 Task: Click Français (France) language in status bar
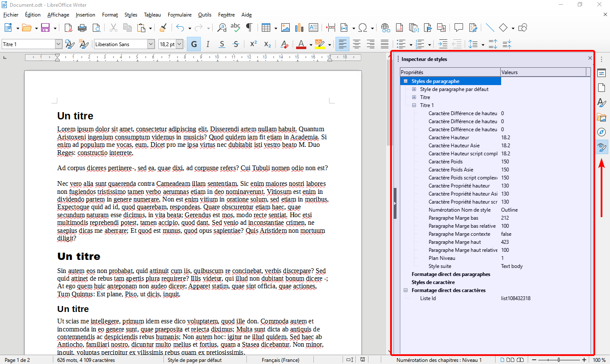[x=280, y=360]
